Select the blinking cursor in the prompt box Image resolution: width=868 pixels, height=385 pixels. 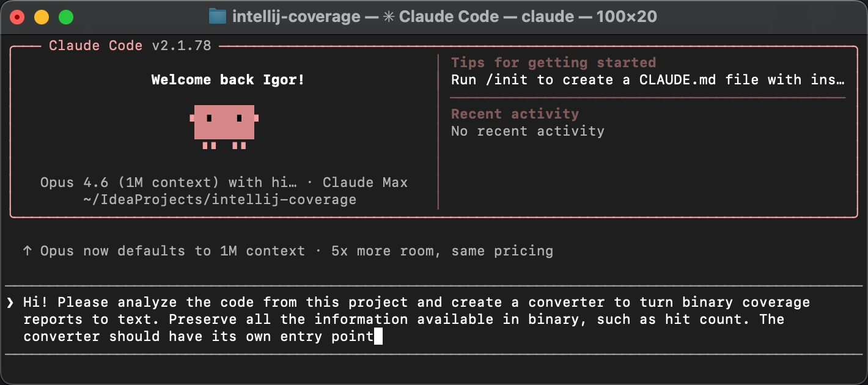tap(378, 335)
